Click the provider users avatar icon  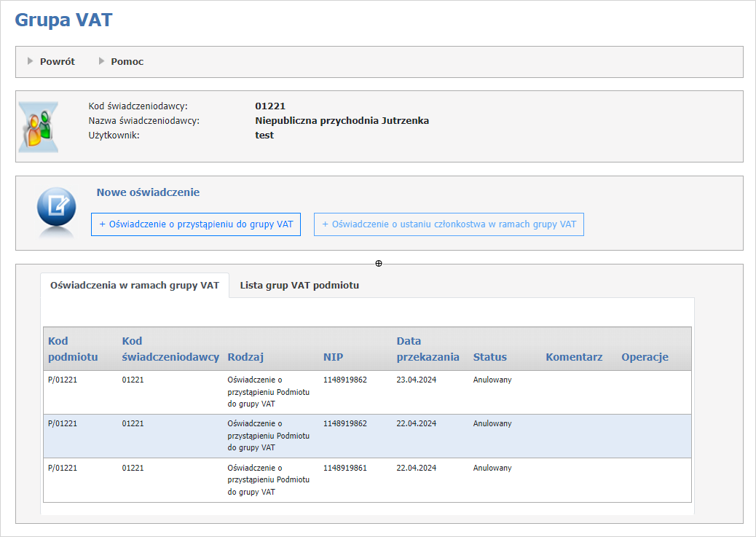(38, 127)
